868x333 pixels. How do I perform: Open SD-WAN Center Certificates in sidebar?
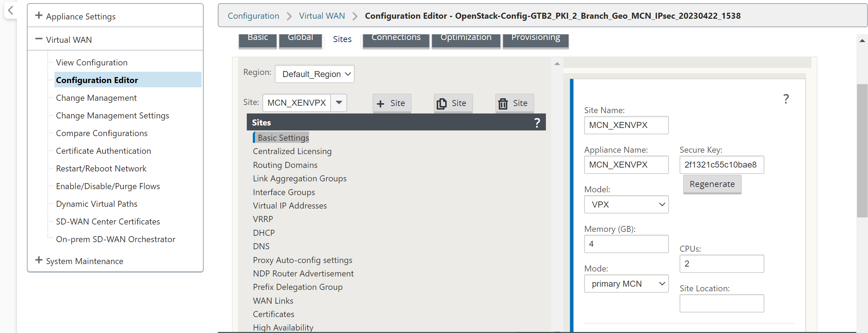[x=108, y=222]
